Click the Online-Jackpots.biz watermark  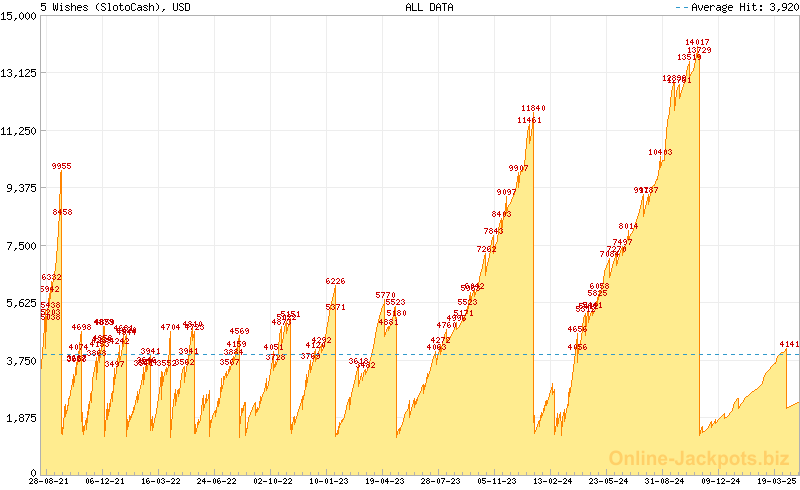(699, 458)
